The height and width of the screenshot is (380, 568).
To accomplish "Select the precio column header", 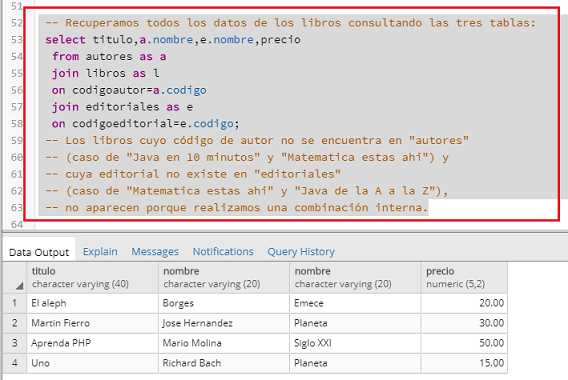I will click(464, 277).
